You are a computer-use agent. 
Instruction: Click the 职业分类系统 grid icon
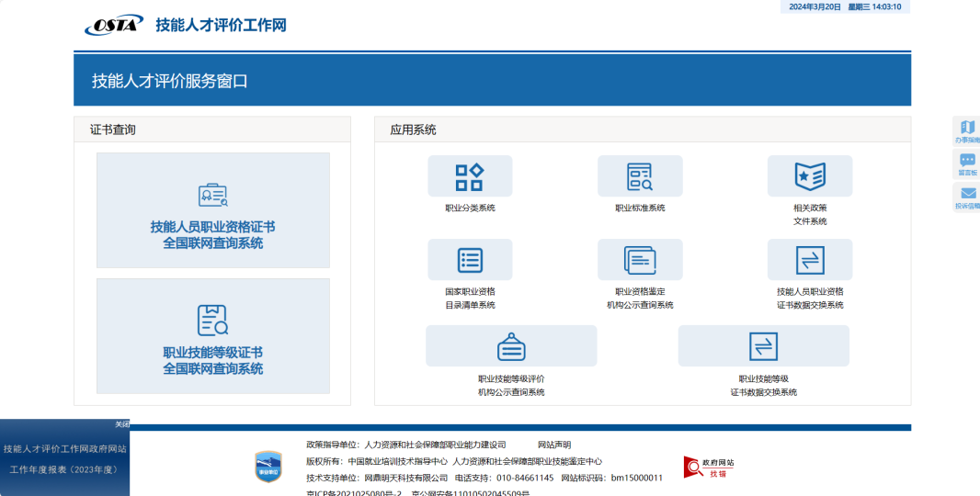point(470,176)
